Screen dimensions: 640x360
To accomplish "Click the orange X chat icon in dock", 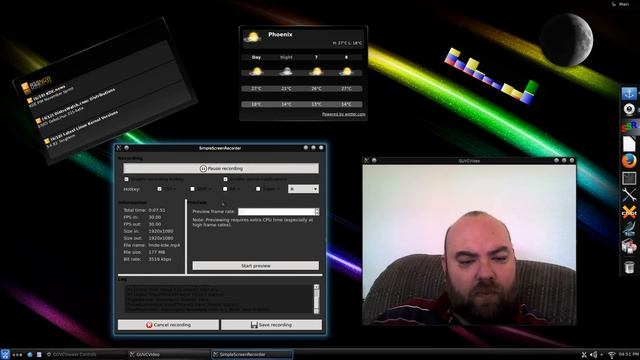I will pos(629,212).
